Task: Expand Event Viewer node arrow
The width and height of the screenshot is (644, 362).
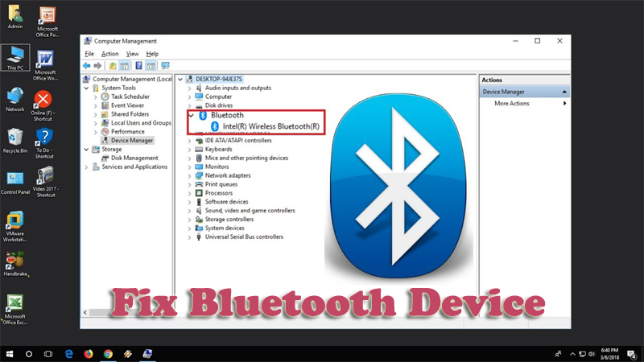Action: (x=95, y=105)
